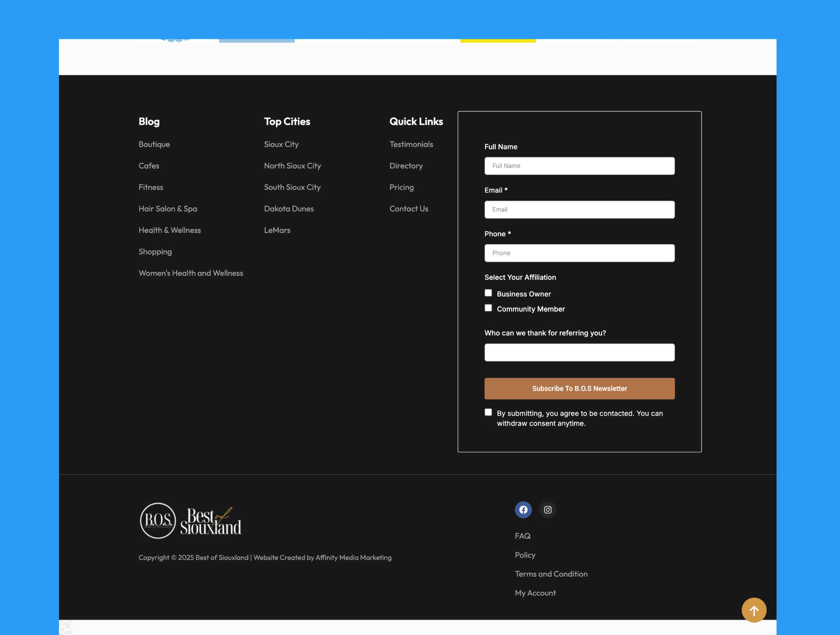Click Subscribe To B.O.S Newsletter button
Image resolution: width=840 pixels, height=635 pixels.
(x=579, y=389)
